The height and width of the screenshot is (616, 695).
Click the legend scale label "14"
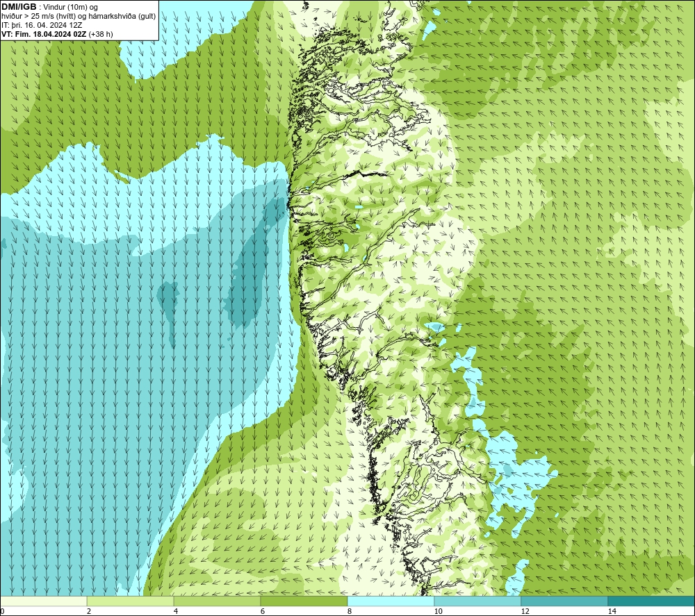(x=612, y=611)
